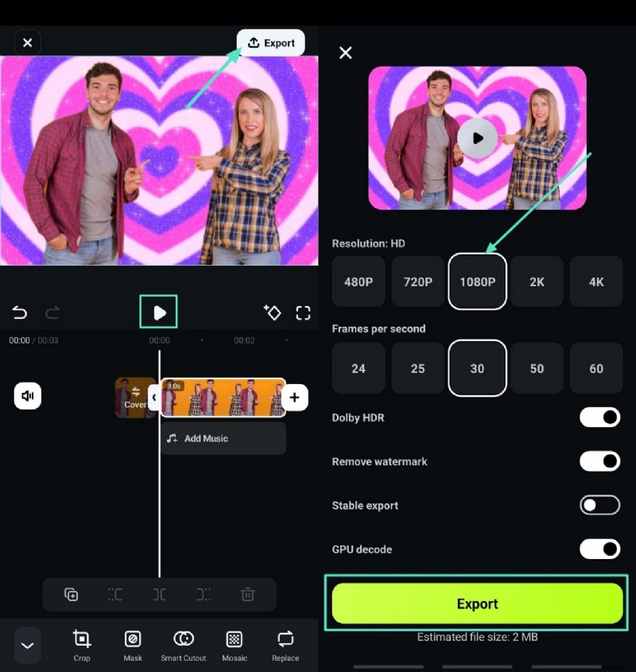Disable Dolby HDR
The image size is (636, 672).
click(x=599, y=418)
